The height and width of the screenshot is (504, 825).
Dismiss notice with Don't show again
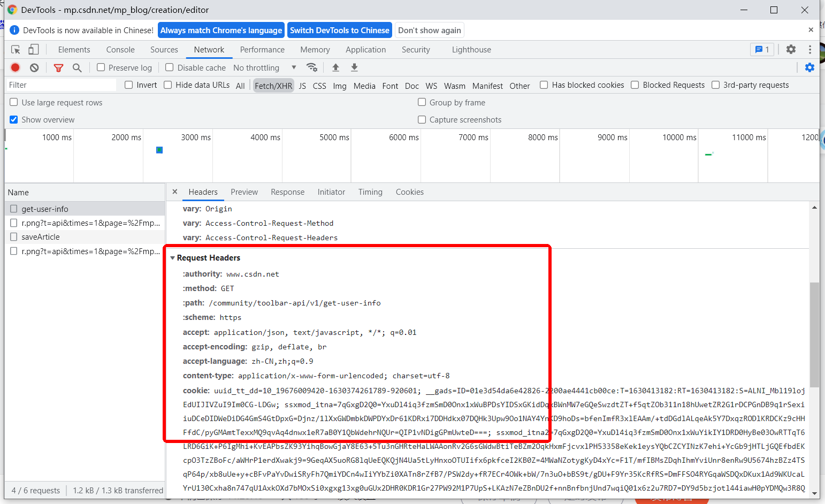(x=429, y=30)
